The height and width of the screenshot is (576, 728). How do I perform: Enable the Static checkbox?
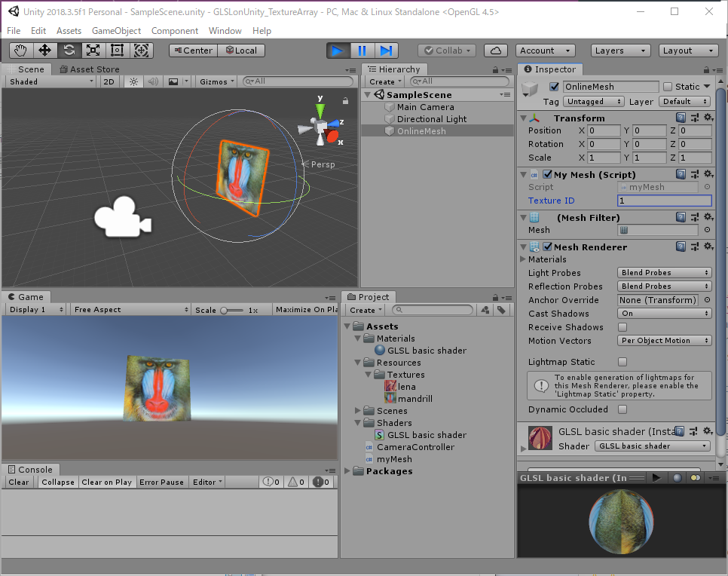668,87
